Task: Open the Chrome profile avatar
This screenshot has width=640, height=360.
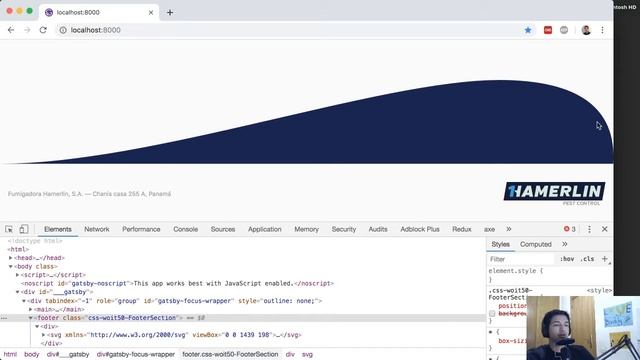Action: coord(586,30)
